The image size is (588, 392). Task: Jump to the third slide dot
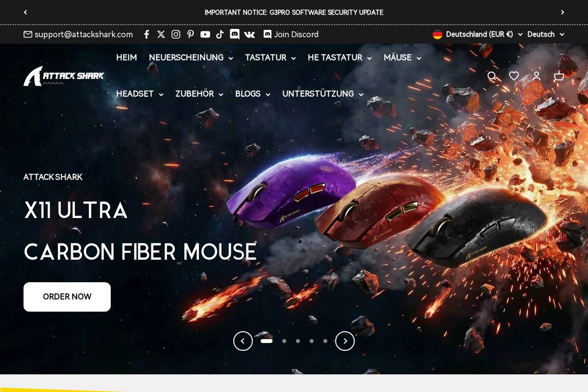click(x=298, y=341)
